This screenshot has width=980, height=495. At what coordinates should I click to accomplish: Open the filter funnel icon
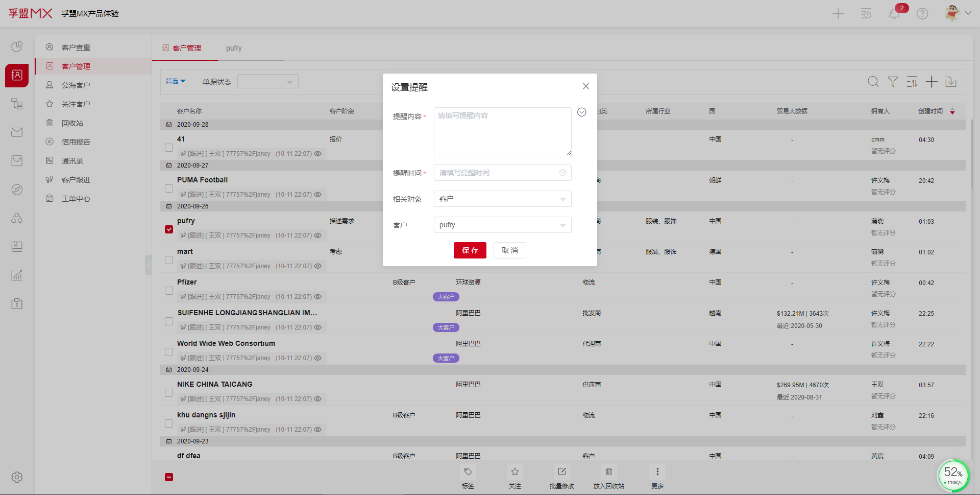point(893,82)
